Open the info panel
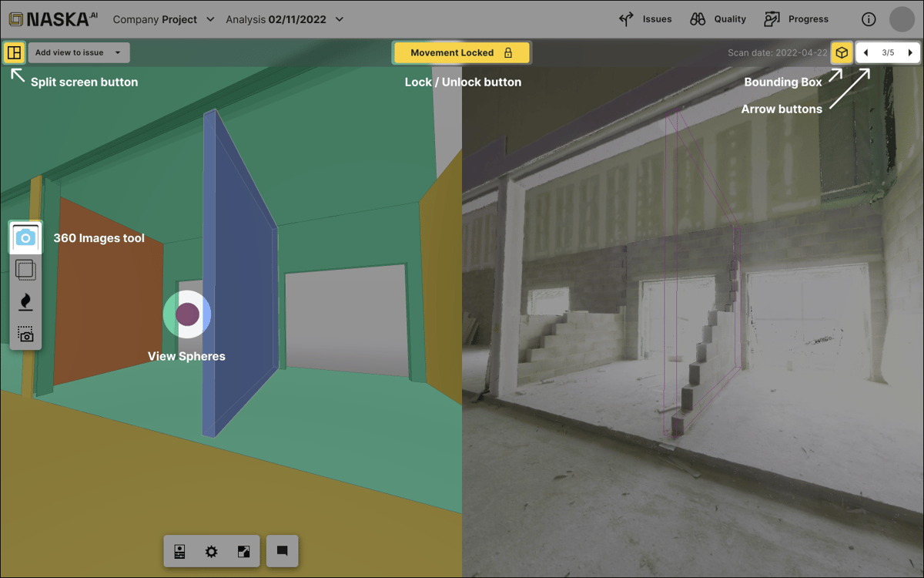Image resolution: width=924 pixels, height=578 pixels. (x=869, y=18)
